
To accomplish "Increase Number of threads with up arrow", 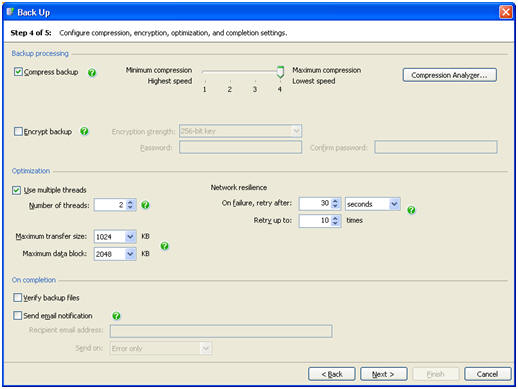I will 130,202.
